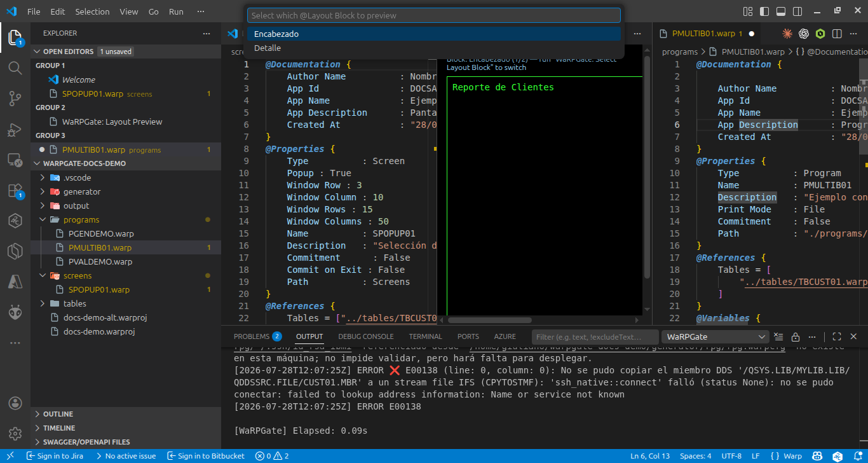Screen dimensions: 868x463
Task: Toggle Primary Side Bar visibility
Action: tap(765, 11)
